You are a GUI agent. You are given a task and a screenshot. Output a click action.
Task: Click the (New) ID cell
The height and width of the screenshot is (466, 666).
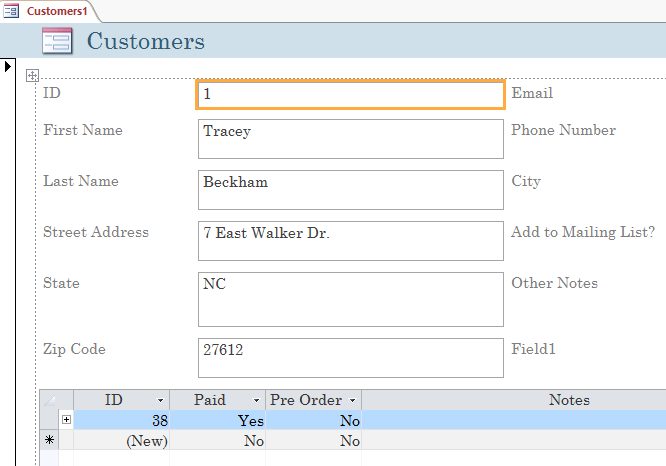pos(121,440)
